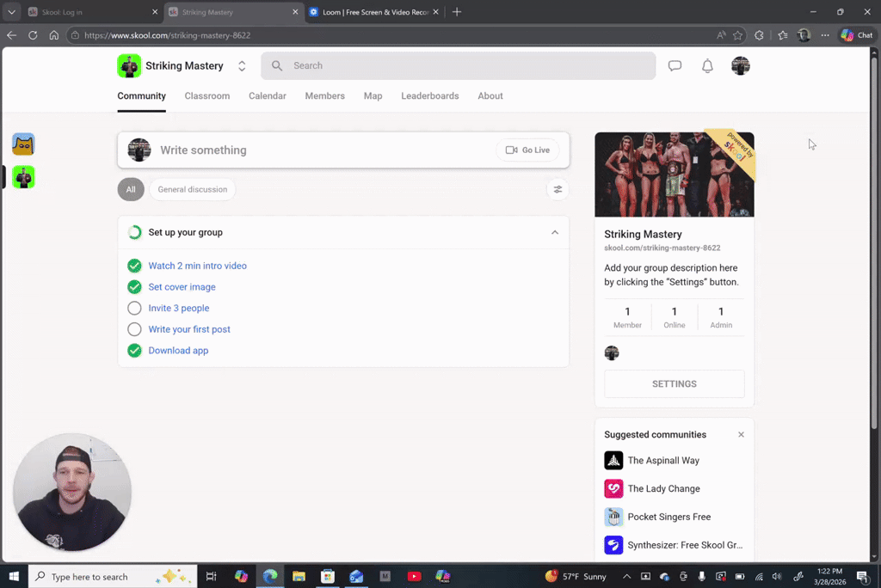Click the group cover image thumbnail

(674, 175)
